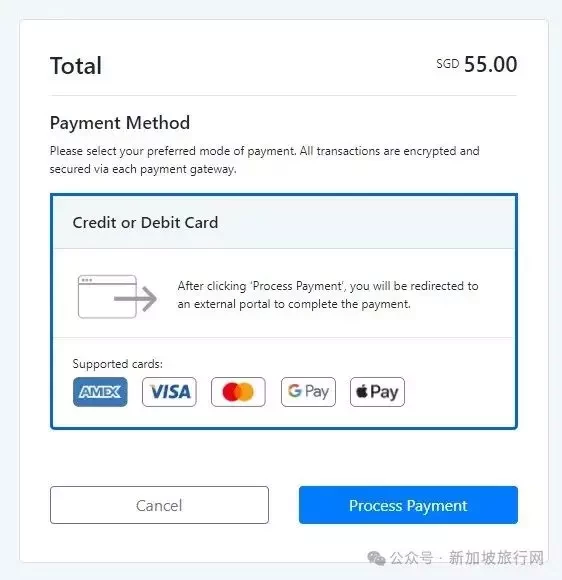Click the Mastercard logo icon
Viewport: 562px width, 580px height.
click(x=238, y=392)
